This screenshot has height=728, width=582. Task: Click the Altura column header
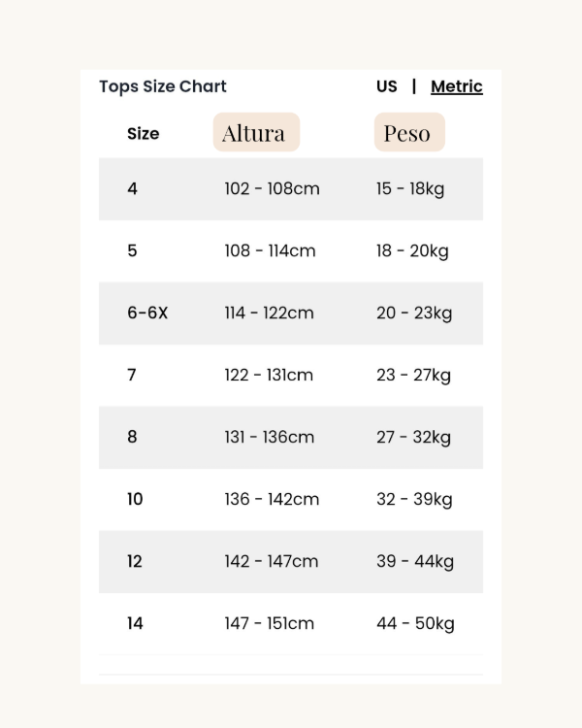(256, 133)
